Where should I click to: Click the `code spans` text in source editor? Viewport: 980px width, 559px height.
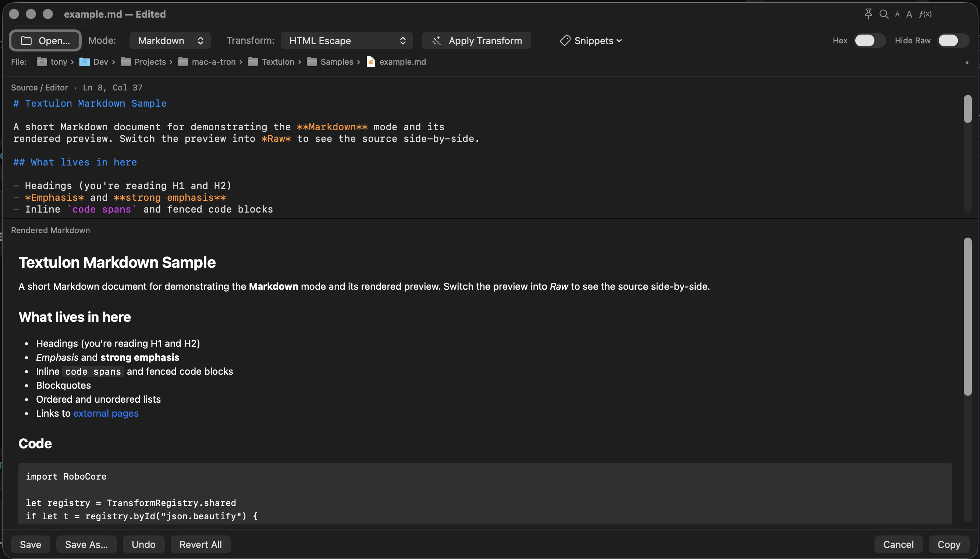coord(102,210)
